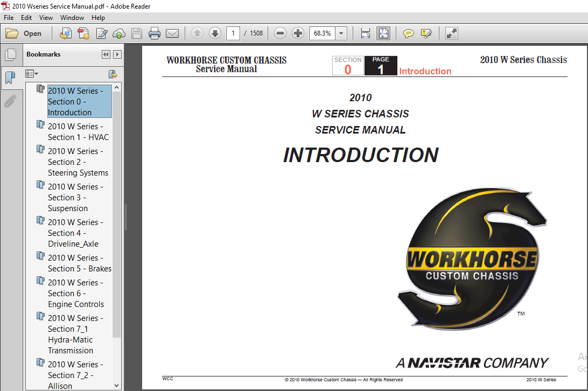Open the Edit menu
Image resolution: width=588 pixels, height=391 pixels.
[x=26, y=18]
